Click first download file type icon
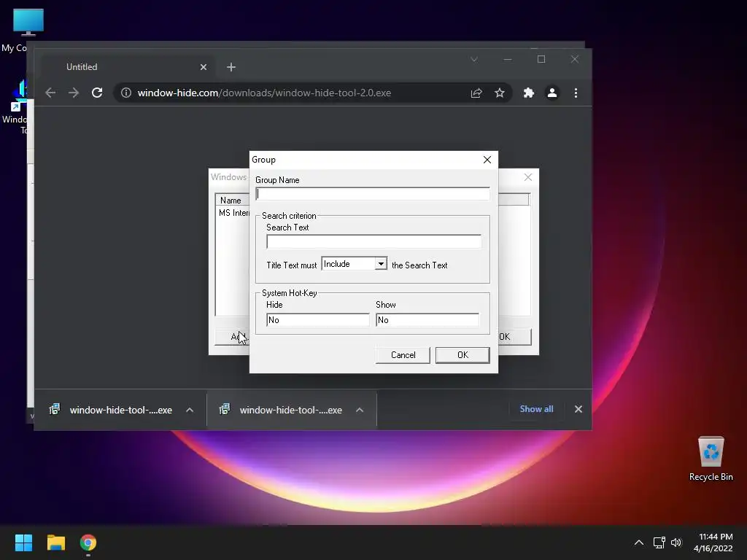747x560 pixels. (55, 409)
